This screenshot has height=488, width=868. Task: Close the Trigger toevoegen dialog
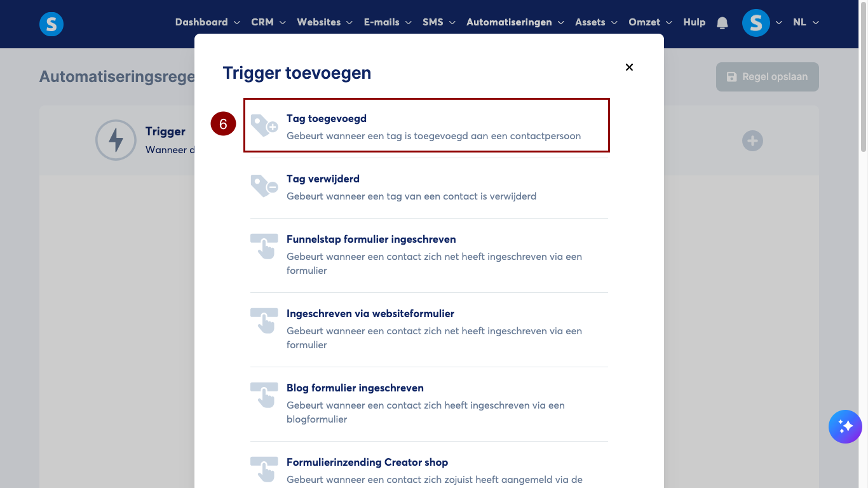click(x=629, y=67)
